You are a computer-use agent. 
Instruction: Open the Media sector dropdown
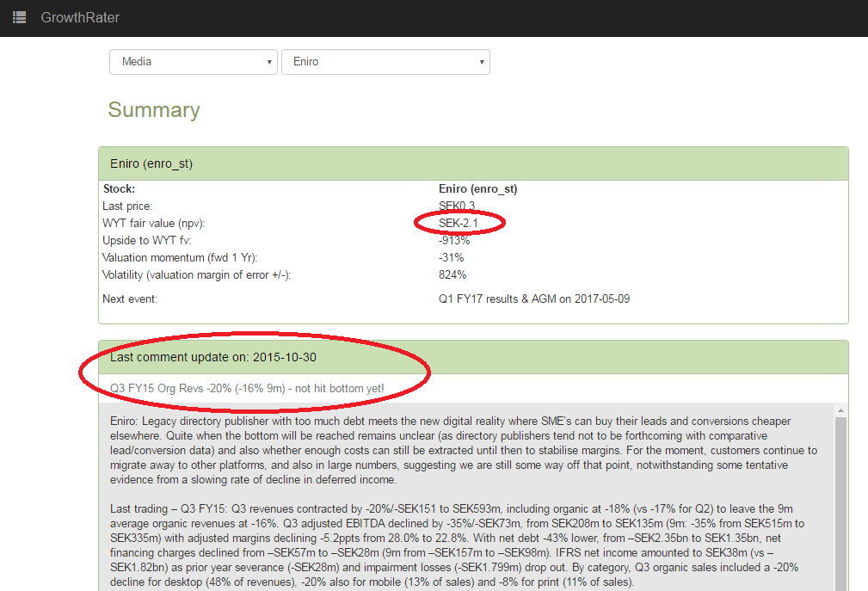194,62
